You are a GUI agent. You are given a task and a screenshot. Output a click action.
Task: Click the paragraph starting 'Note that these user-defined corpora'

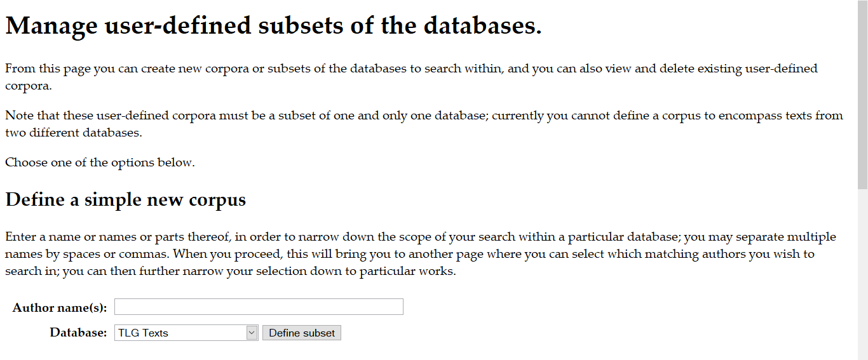click(424, 124)
